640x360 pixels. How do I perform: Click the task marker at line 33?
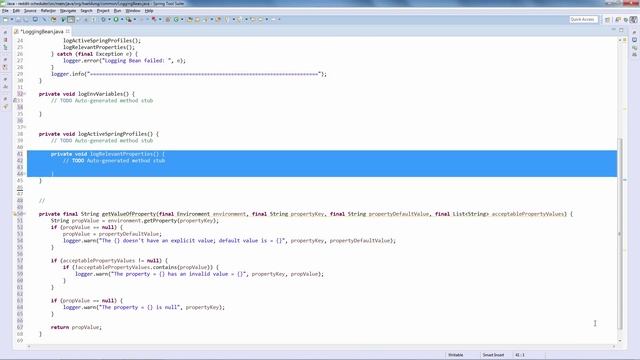click(15, 100)
